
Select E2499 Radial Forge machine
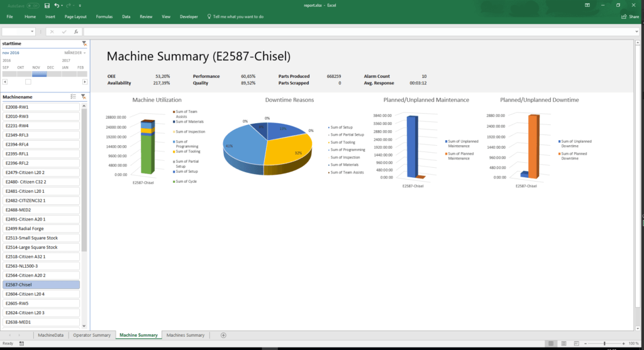(x=42, y=229)
